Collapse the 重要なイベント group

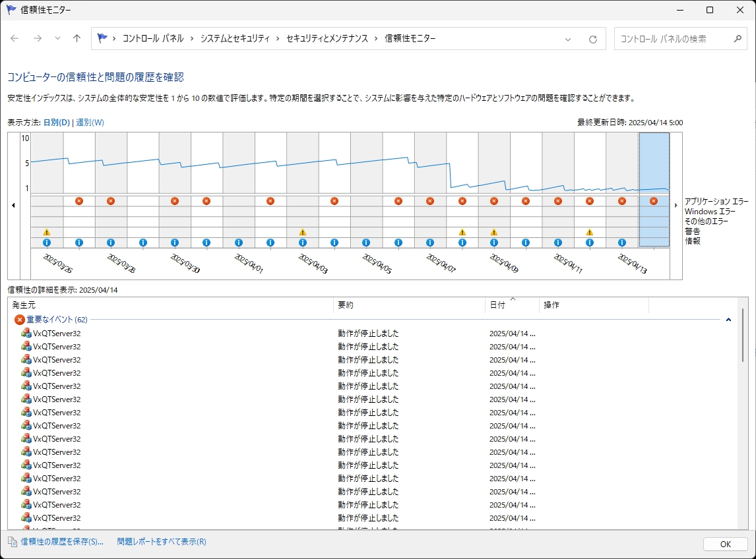click(728, 320)
